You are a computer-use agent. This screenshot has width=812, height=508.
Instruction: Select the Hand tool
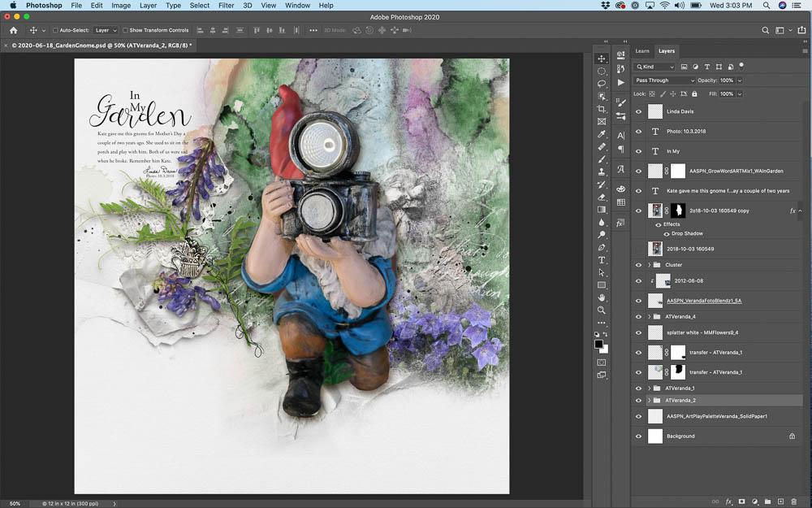coord(601,297)
